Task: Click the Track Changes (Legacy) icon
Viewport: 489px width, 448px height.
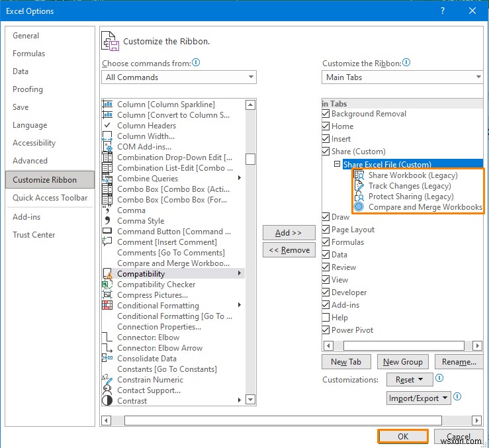Action: 359,186
